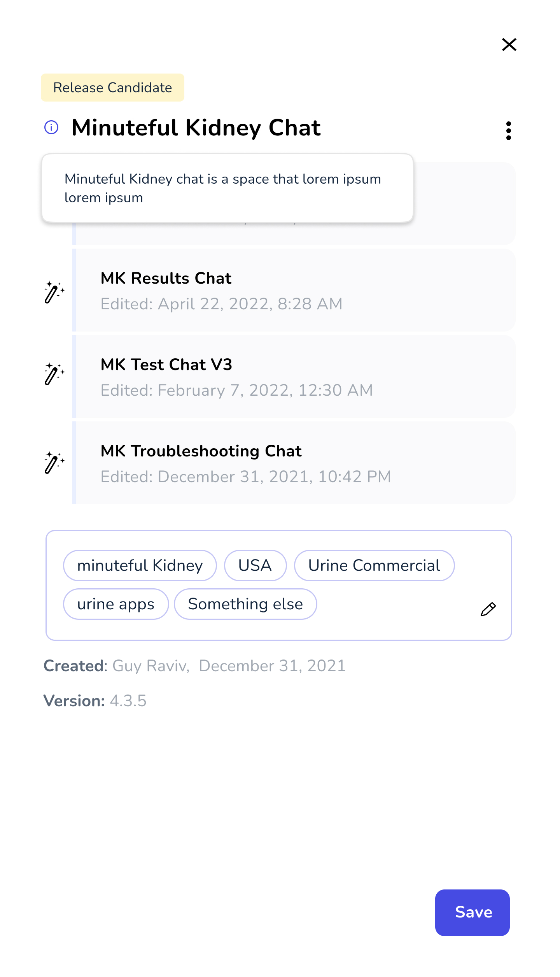Open the MK Results Chat item
Viewport: 560px width, 977px height.
294,290
